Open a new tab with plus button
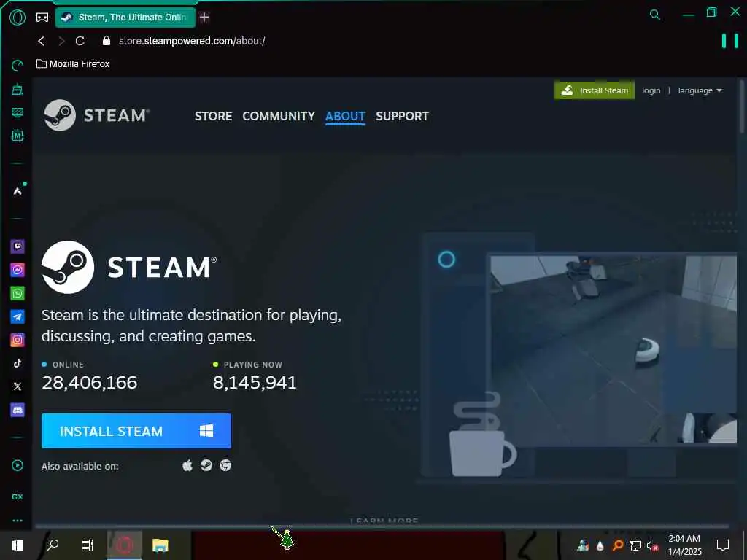747x560 pixels. [204, 17]
